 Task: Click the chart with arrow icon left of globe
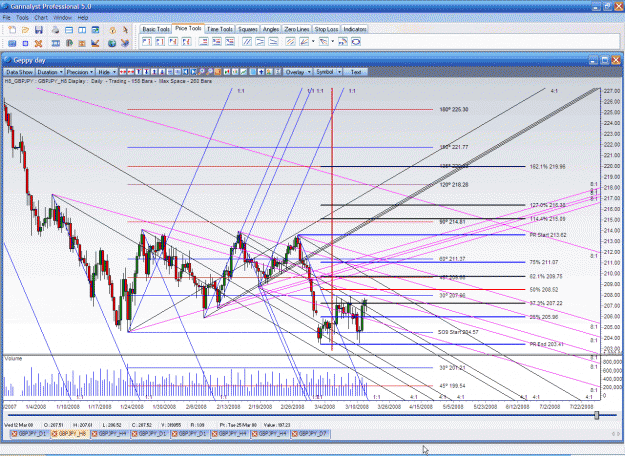(95, 43)
